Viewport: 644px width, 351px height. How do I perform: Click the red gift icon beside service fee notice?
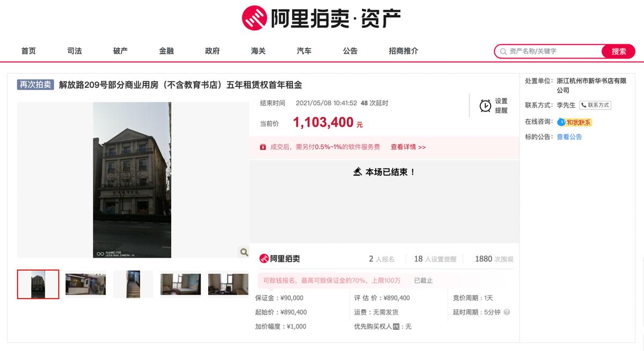[x=263, y=147]
